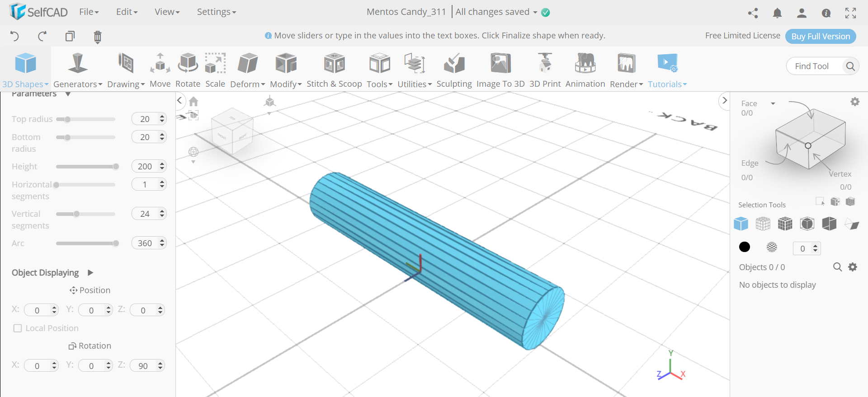Open the notifications bell

[x=777, y=13]
